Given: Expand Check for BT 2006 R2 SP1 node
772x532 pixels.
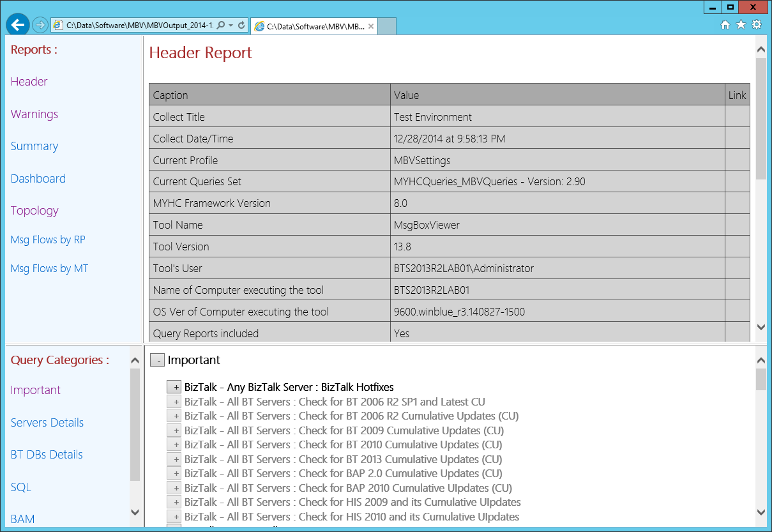Looking at the screenshot, I should 174,402.
